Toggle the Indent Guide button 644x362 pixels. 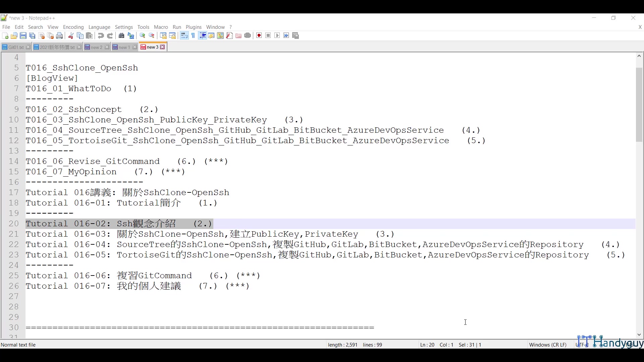202,36
